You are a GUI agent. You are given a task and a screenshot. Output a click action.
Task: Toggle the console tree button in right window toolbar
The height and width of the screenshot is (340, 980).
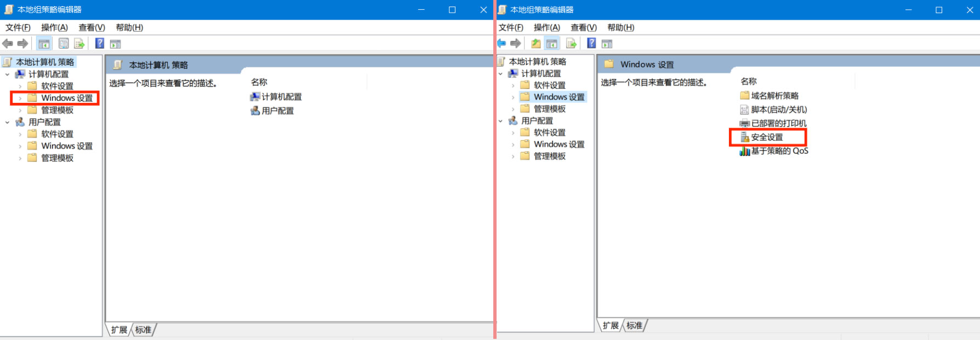(x=552, y=43)
